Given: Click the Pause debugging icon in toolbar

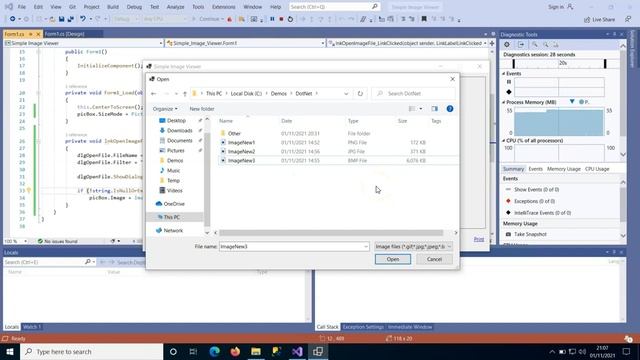Looking at the screenshot, I should [x=272, y=19].
